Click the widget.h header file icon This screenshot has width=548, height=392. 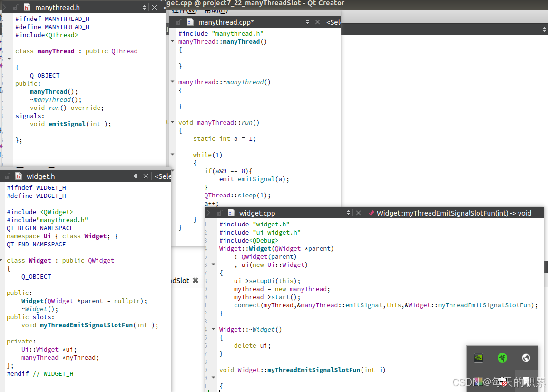click(19, 176)
